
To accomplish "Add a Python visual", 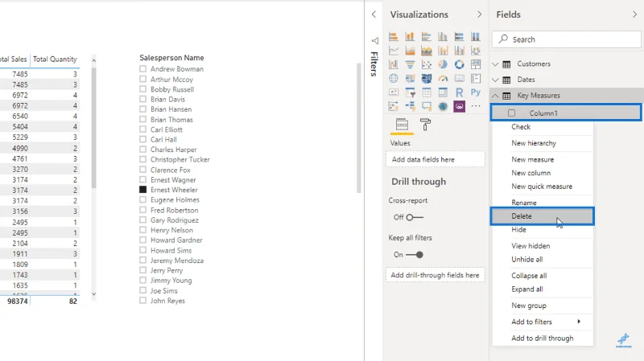I will 476,92.
